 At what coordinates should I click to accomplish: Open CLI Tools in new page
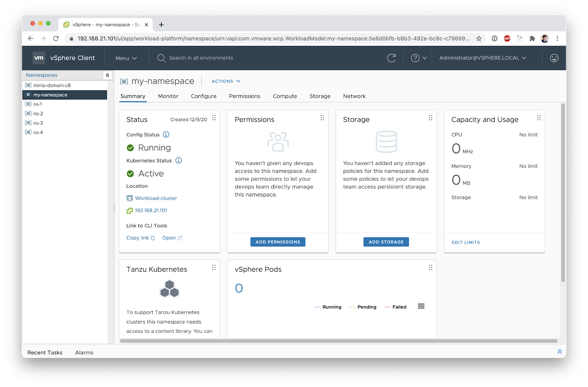(172, 238)
